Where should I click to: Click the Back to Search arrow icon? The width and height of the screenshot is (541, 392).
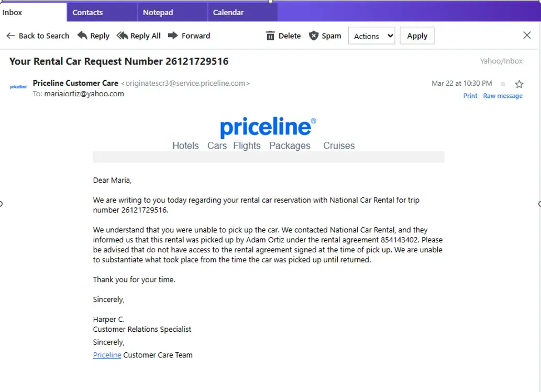(x=10, y=36)
